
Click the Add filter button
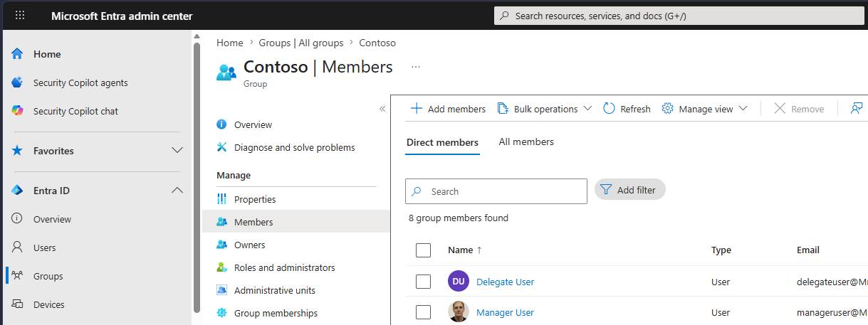click(630, 190)
